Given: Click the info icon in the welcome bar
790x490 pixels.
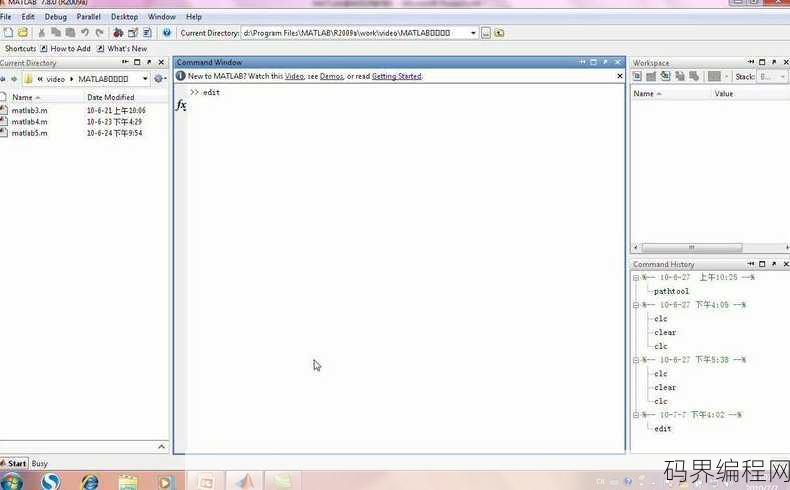Looking at the screenshot, I should [x=181, y=76].
